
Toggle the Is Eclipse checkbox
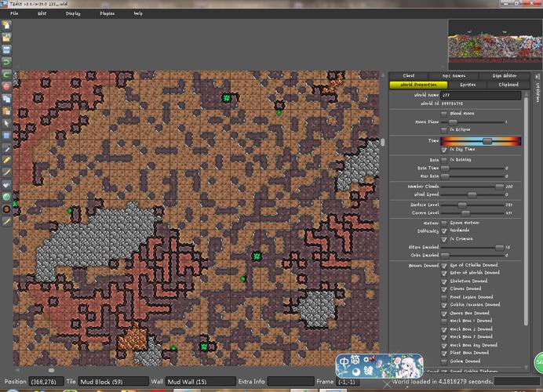click(x=444, y=129)
